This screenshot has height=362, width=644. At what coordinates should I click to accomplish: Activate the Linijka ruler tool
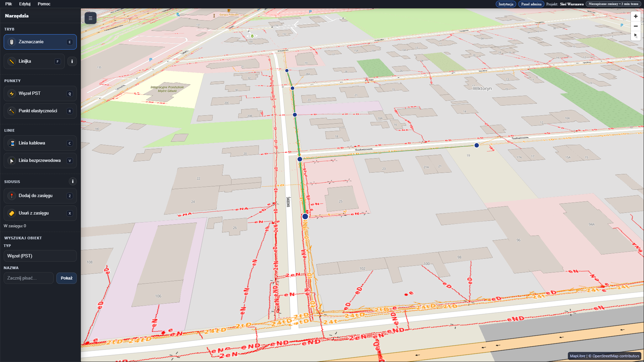pyautogui.click(x=34, y=61)
